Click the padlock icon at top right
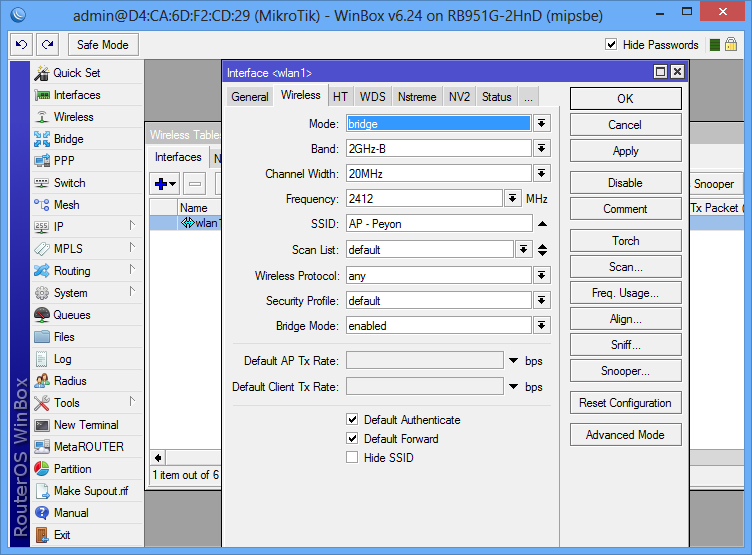Image resolution: width=752 pixels, height=555 pixels. [731, 45]
